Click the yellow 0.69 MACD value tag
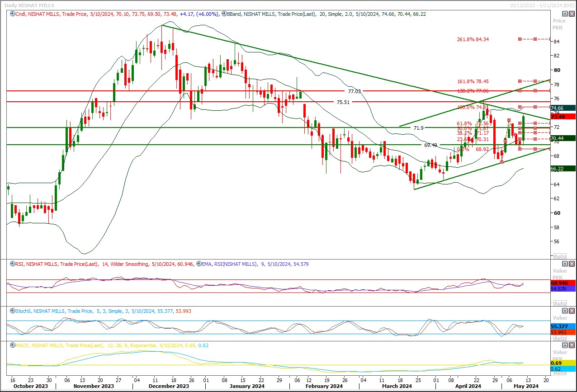This screenshot has width=577, height=392. point(563,363)
